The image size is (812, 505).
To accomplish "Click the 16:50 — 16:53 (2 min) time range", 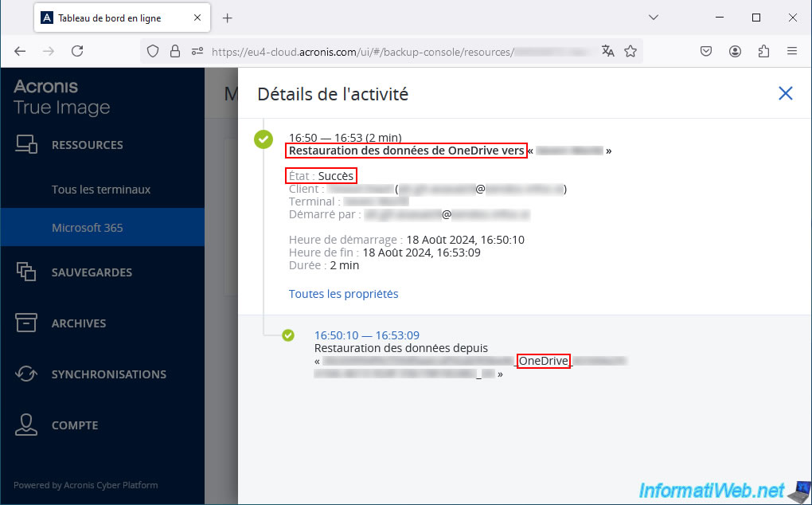I will click(x=345, y=138).
